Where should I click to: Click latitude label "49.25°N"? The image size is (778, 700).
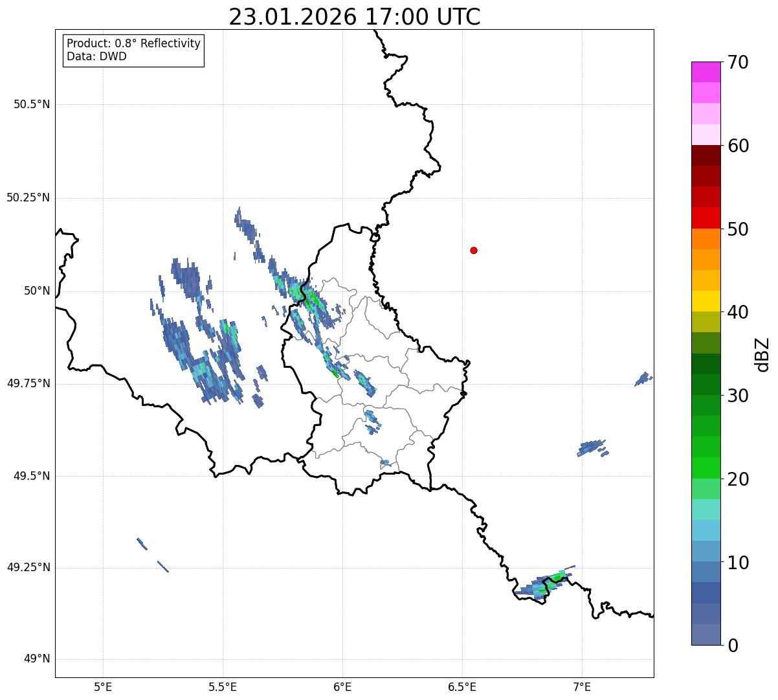28,568
